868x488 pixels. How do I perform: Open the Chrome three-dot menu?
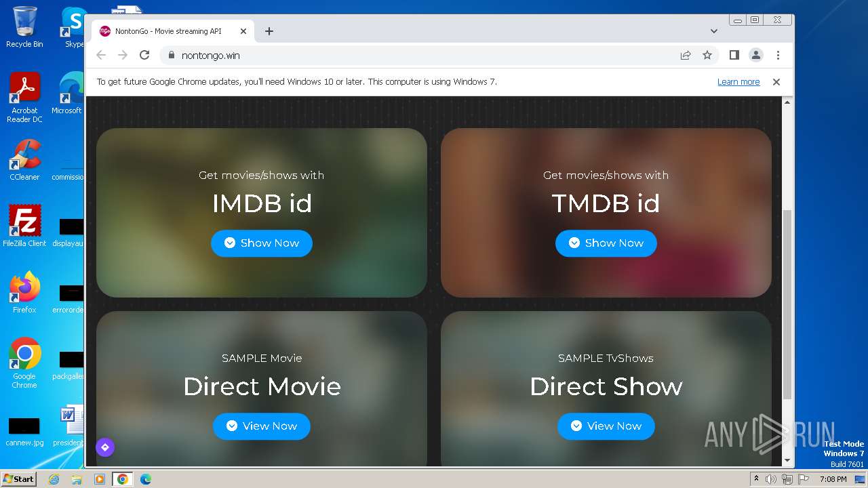[778, 56]
